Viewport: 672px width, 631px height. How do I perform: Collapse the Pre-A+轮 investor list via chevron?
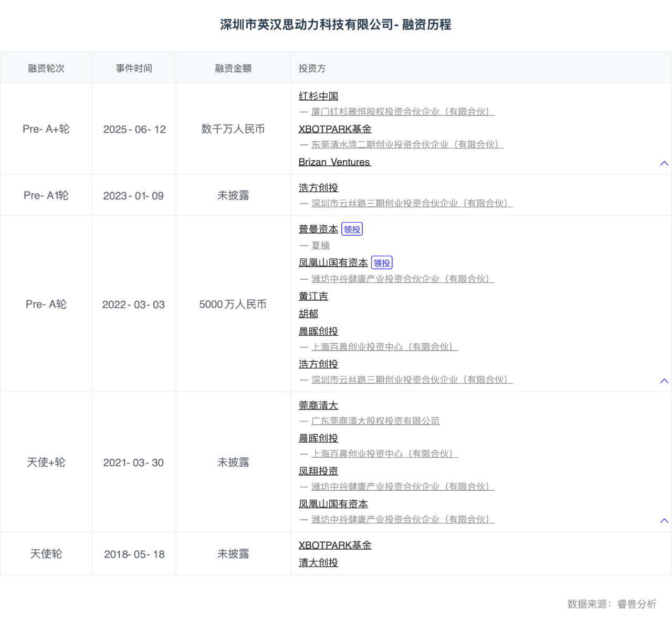[664, 163]
